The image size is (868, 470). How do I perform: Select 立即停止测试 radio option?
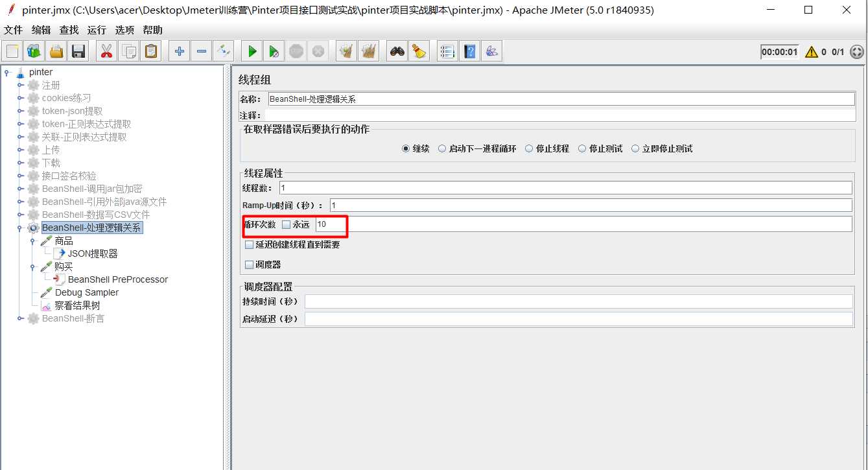point(635,148)
